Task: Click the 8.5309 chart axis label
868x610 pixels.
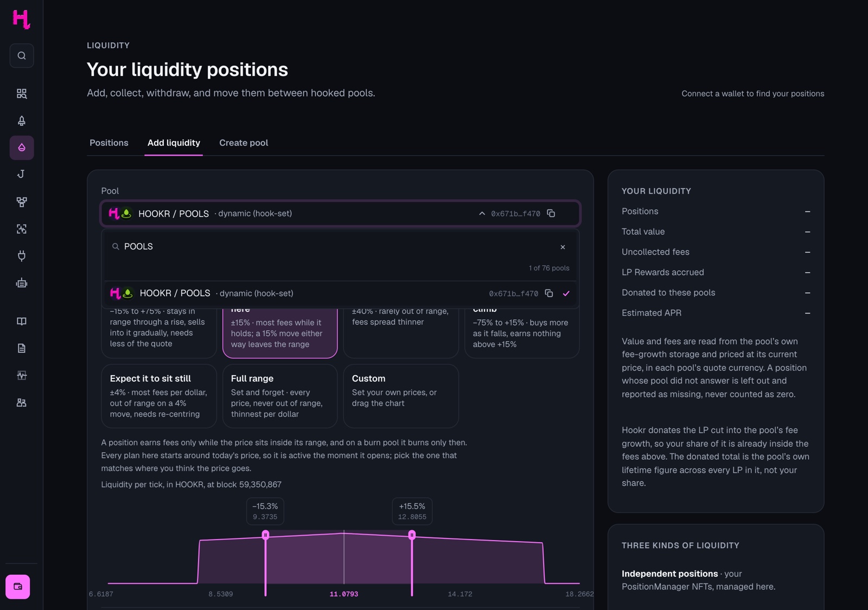Action: [x=221, y=594]
